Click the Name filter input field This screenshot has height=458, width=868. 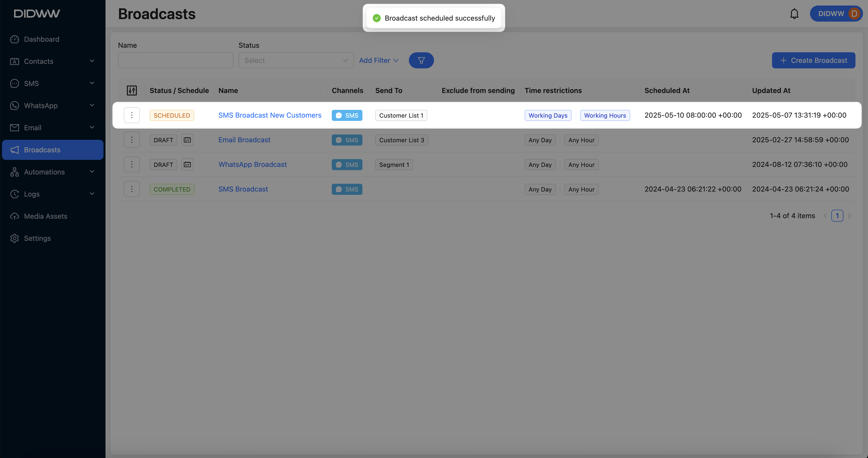176,60
